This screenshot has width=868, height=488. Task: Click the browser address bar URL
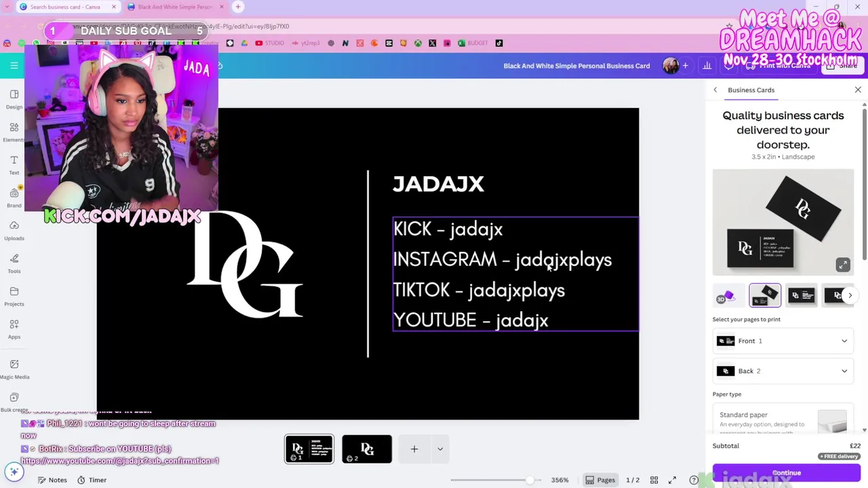tap(180, 26)
